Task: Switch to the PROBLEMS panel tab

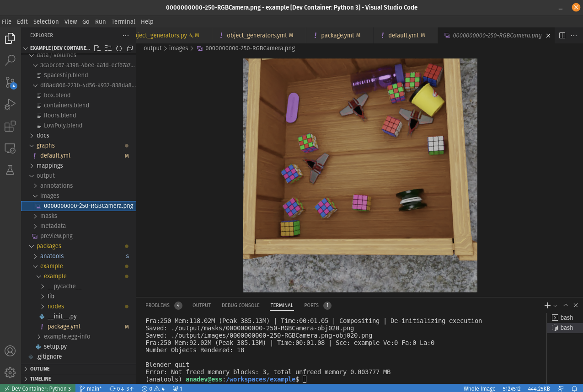Action: pyautogui.click(x=157, y=305)
